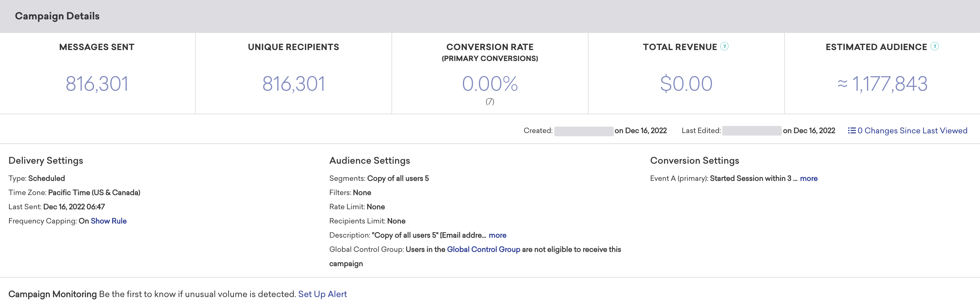980x308 pixels.
Task: Click the Set Up Alert link
Action: click(x=322, y=294)
